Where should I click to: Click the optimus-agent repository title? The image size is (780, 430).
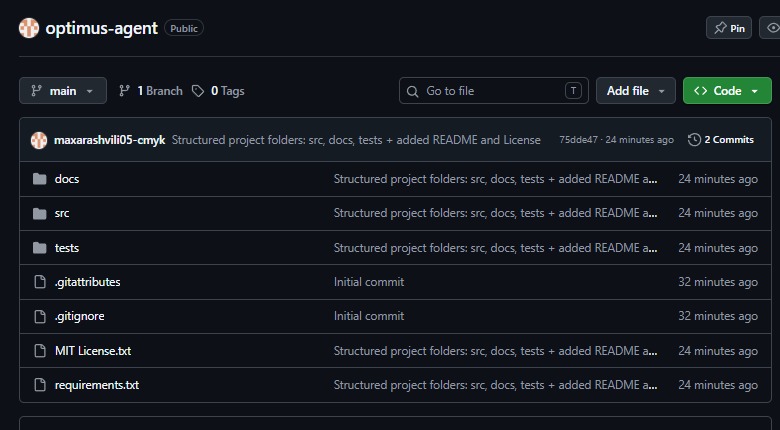tap(101, 28)
